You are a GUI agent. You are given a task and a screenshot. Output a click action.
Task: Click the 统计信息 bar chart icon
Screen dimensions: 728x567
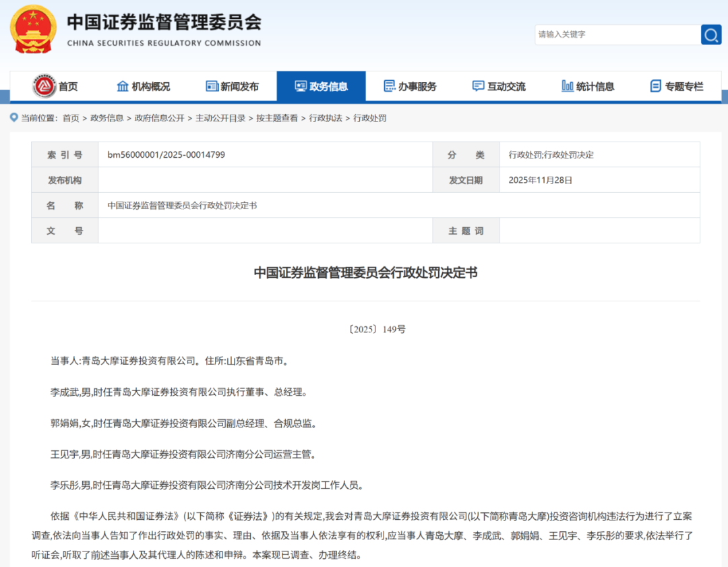click(x=567, y=86)
